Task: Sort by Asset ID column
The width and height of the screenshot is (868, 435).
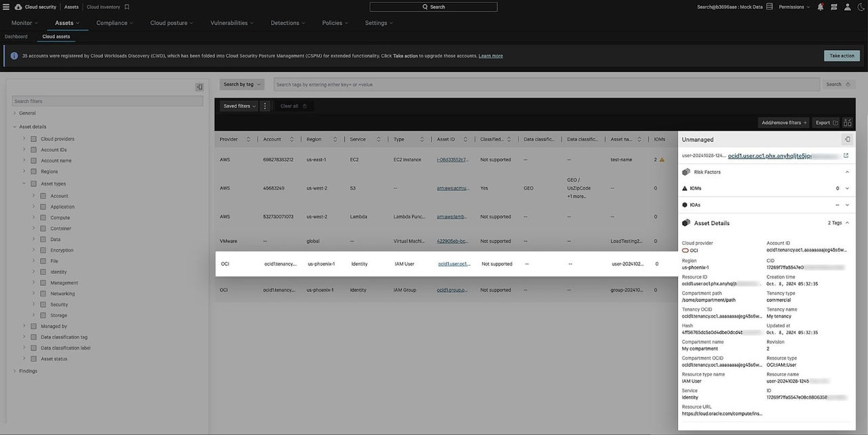Action: (465, 139)
